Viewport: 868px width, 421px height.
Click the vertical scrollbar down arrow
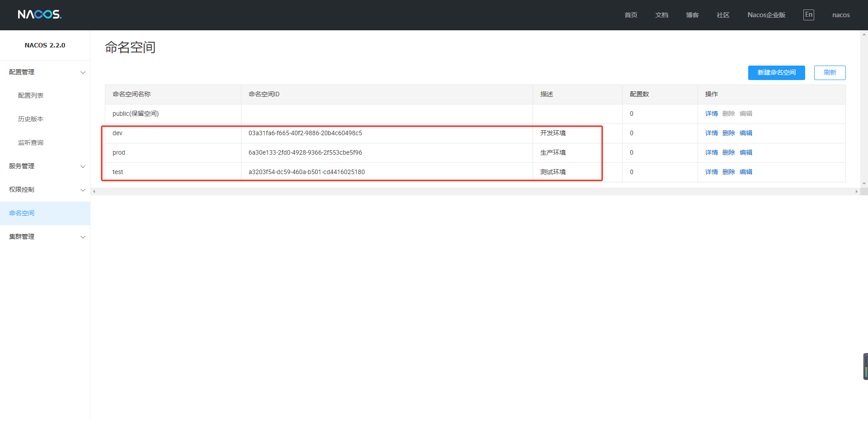tap(864, 184)
